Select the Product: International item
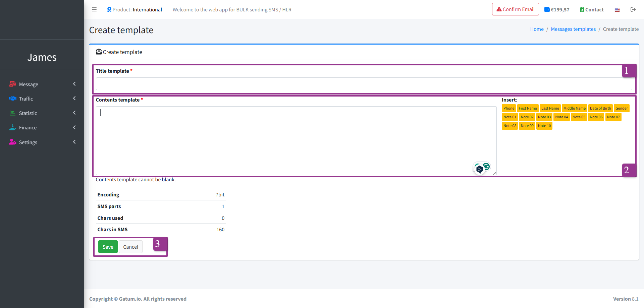The height and width of the screenshot is (308, 644). click(135, 10)
